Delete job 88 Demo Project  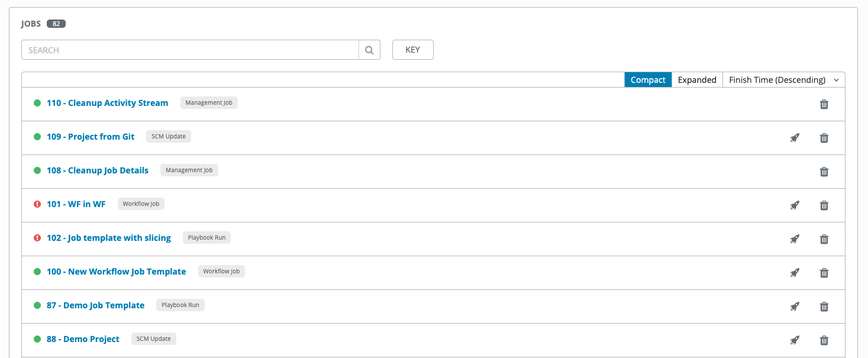click(824, 340)
